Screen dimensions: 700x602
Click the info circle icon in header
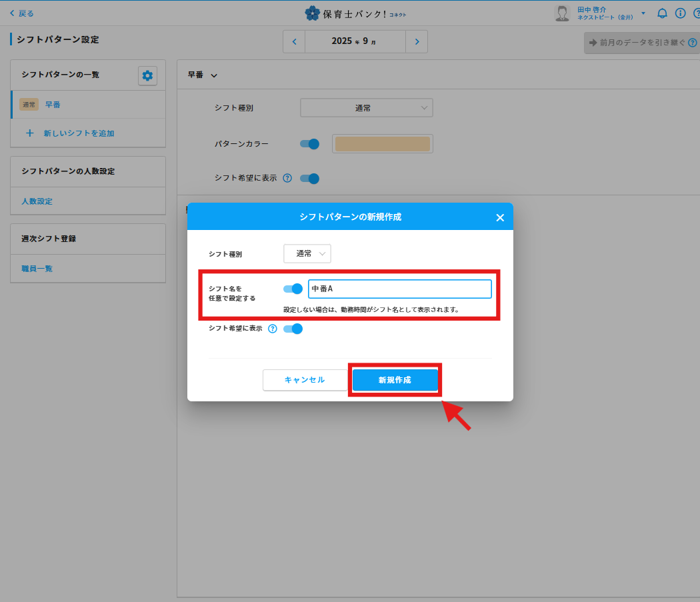click(x=680, y=13)
